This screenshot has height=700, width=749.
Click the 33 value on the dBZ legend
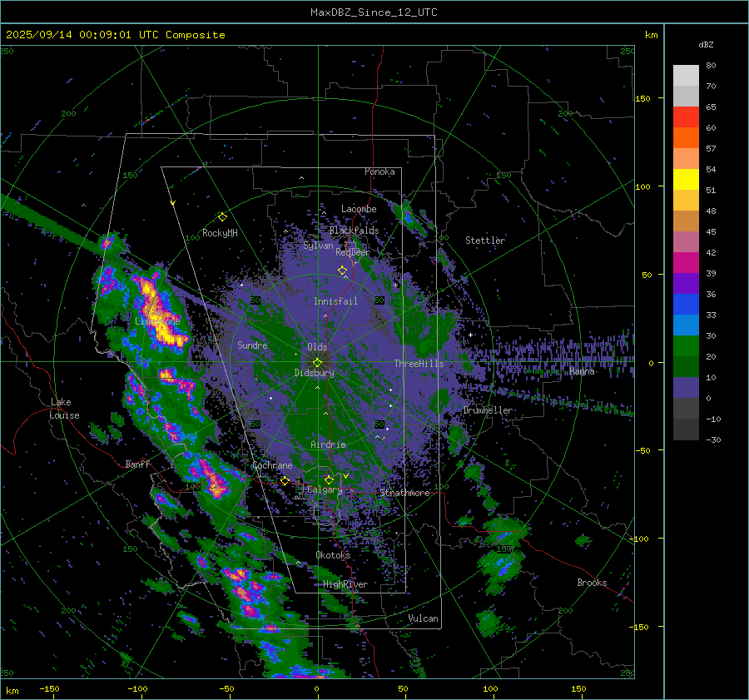(711, 315)
